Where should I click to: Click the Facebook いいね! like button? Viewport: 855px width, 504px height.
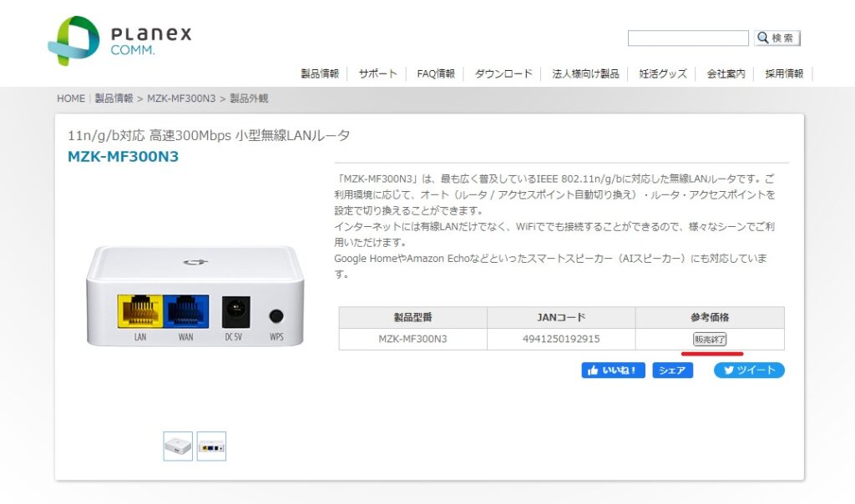pyautogui.click(x=613, y=370)
